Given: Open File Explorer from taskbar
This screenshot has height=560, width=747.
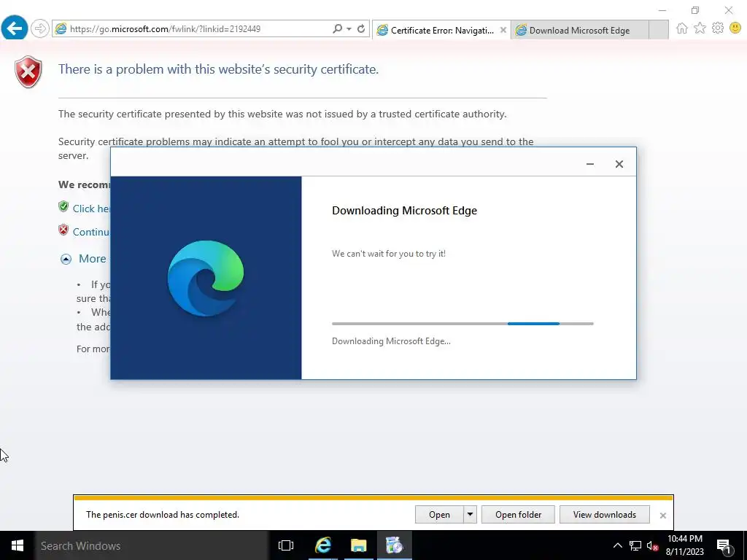Looking at the screenshot, I should coord(359,545).
